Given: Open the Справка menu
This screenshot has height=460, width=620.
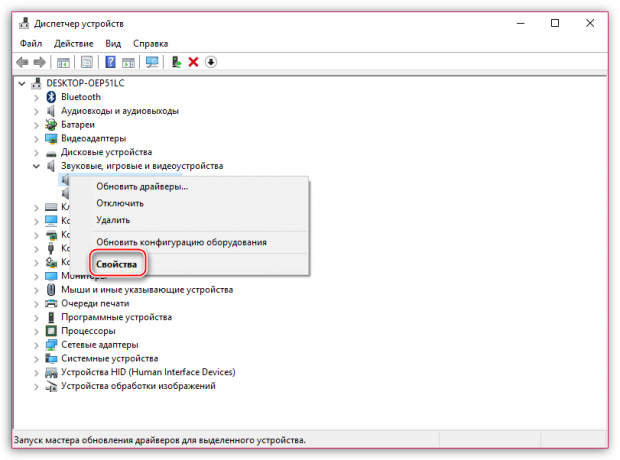Looking at the screenshot, I should tap(150, 44).
